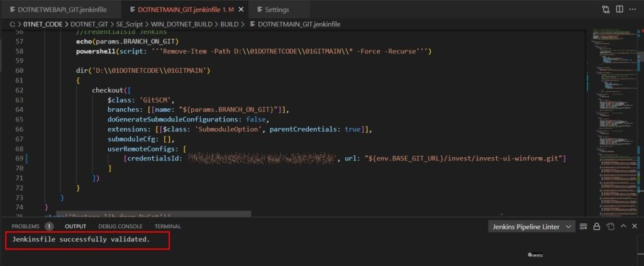Click the userRemoteConfigs: [ line

(x=147, y=148)
